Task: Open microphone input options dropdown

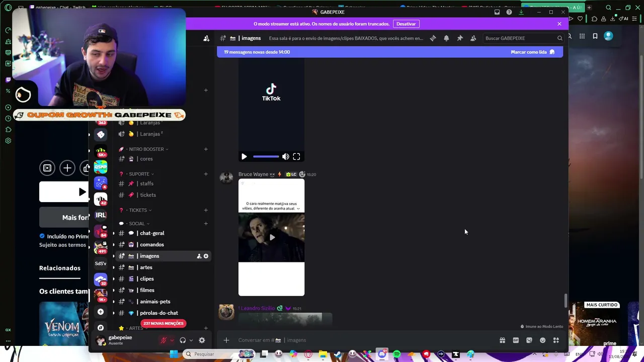Action: tap(172, 340)
